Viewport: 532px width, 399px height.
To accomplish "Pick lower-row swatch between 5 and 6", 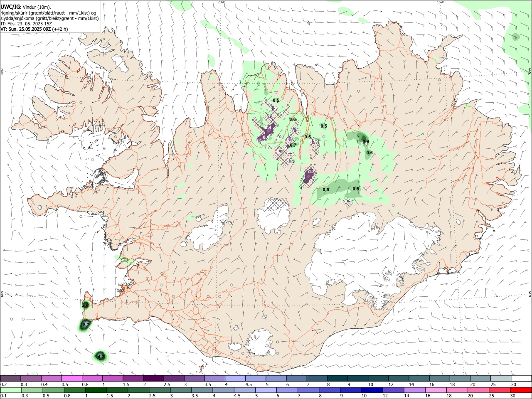I will pyautogui.click(x=265, y=390).
